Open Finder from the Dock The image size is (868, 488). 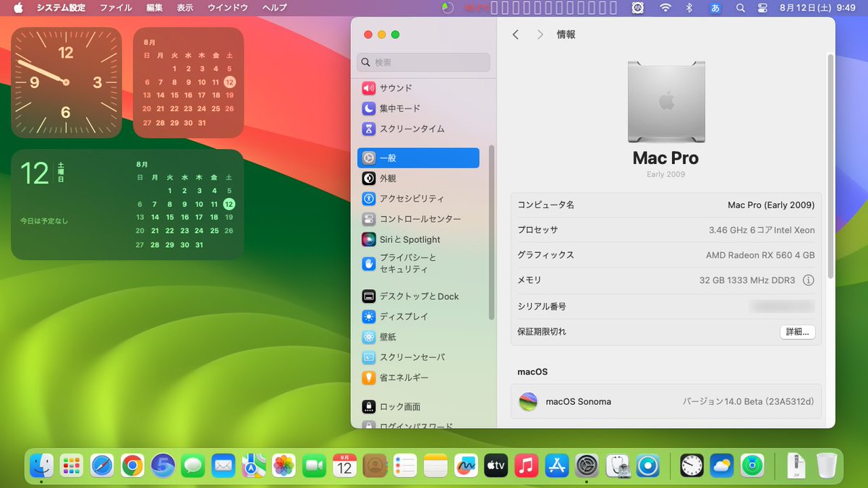(41, 466)
